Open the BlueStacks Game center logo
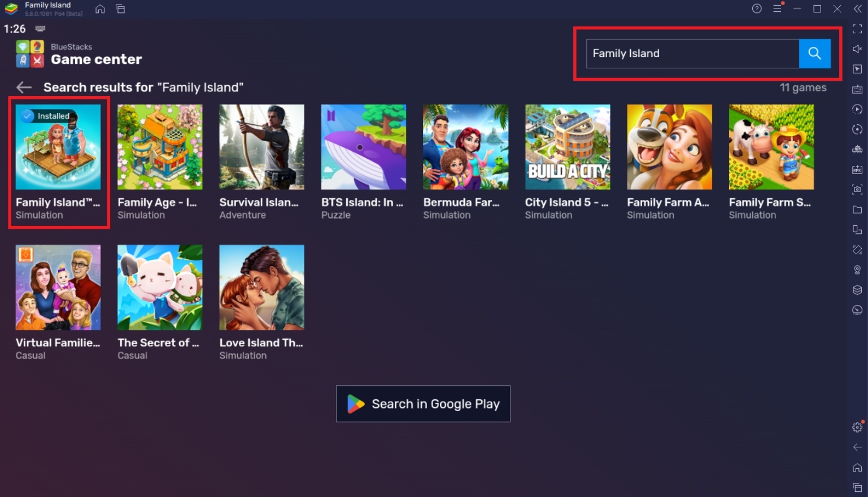 click(x=30, y=54)
